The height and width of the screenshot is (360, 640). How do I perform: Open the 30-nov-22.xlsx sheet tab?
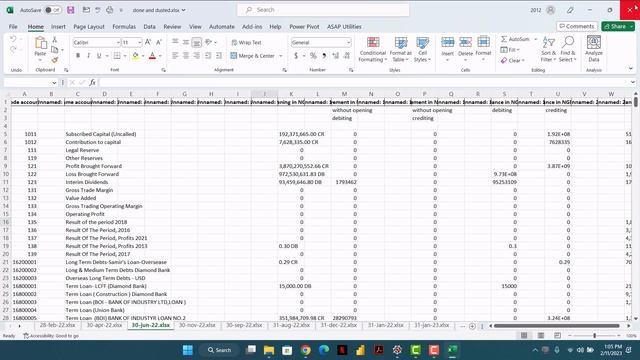(197, 325)
